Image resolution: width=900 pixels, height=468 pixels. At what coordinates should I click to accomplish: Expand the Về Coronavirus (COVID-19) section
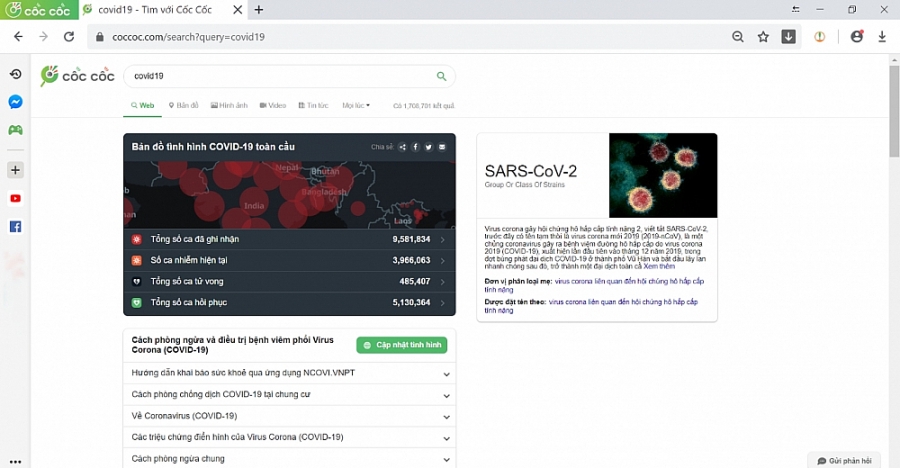point(446,416)
